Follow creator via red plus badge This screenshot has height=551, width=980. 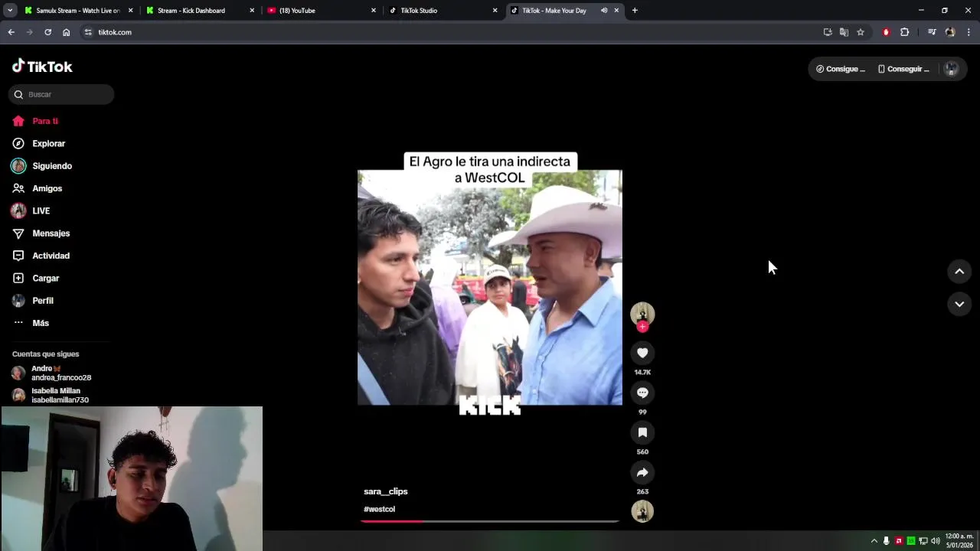tap(642, 327)
